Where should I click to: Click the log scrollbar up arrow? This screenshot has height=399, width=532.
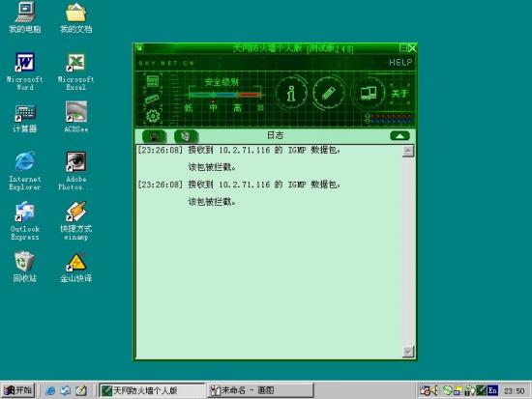click(x=408, y=151)
